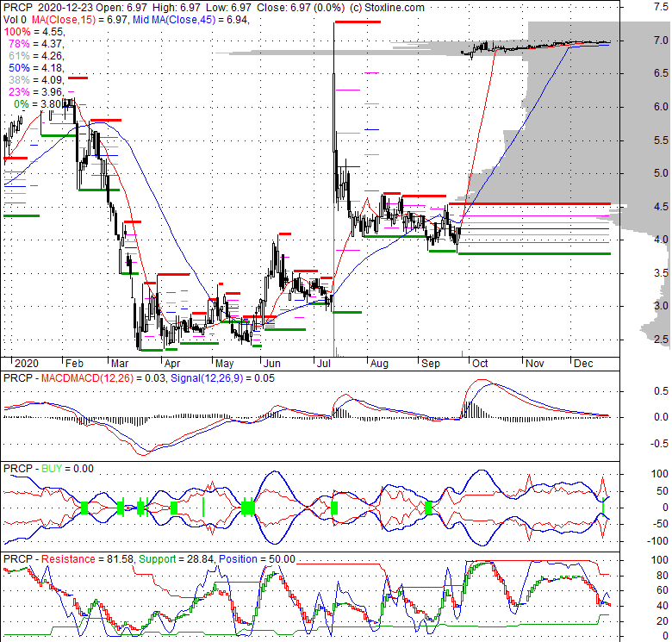The height and width of the screenshot is (642, 672).
Task: Click the long green 3.80 support line
Action: tap(534, 253)
